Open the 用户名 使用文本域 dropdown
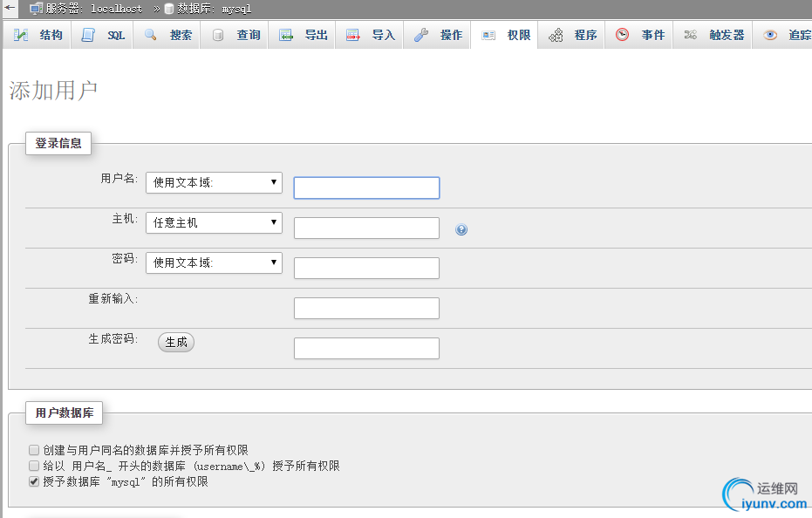 coord(214,182)
